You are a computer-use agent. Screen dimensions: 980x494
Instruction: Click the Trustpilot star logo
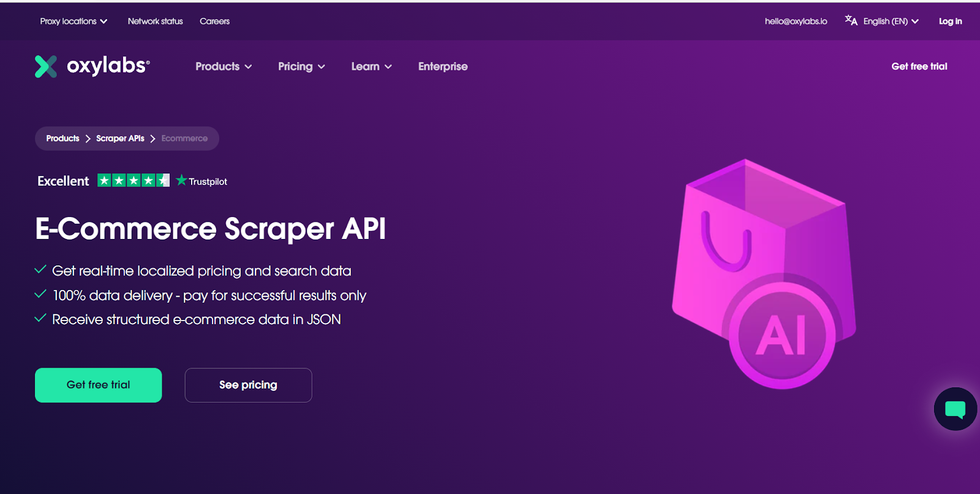[x=181, y=180]
